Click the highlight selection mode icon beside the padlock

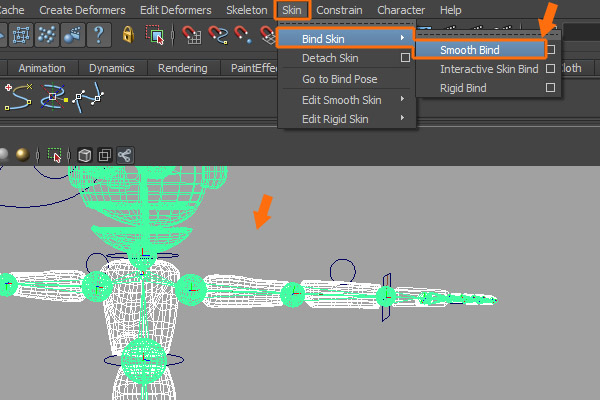(155, 35)
